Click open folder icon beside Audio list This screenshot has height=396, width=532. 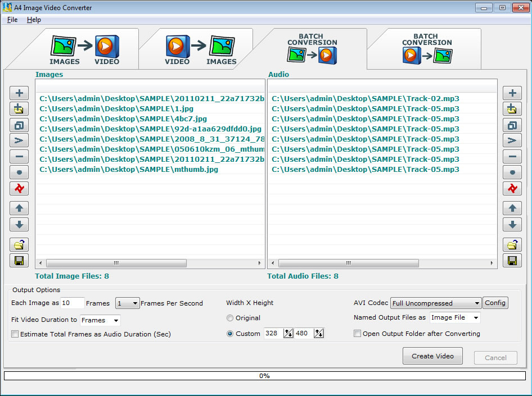point(512,245)
